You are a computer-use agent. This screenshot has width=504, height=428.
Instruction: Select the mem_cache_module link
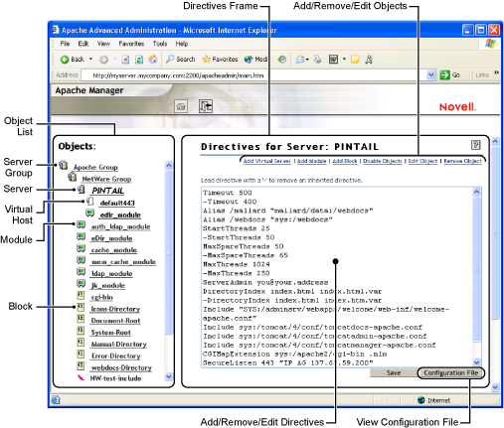[123, 262]
